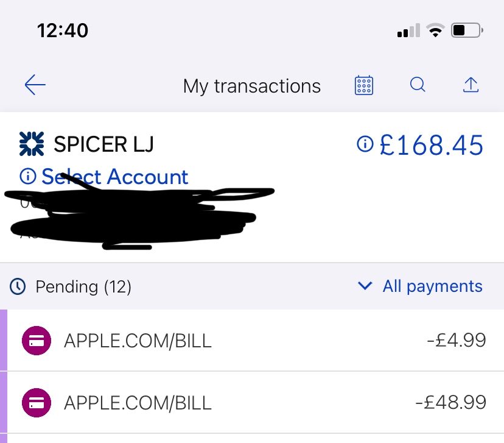Collapse the Pending (12) section
The image size is (504, 443).
[83, 286]
